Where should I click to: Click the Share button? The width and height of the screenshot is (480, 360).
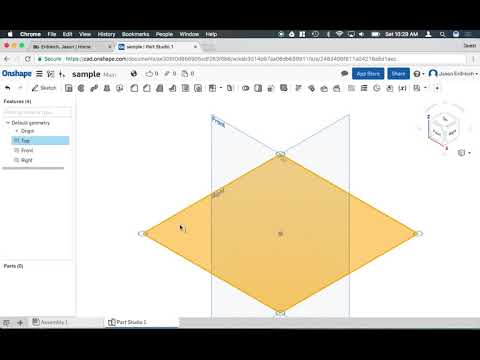398,74
